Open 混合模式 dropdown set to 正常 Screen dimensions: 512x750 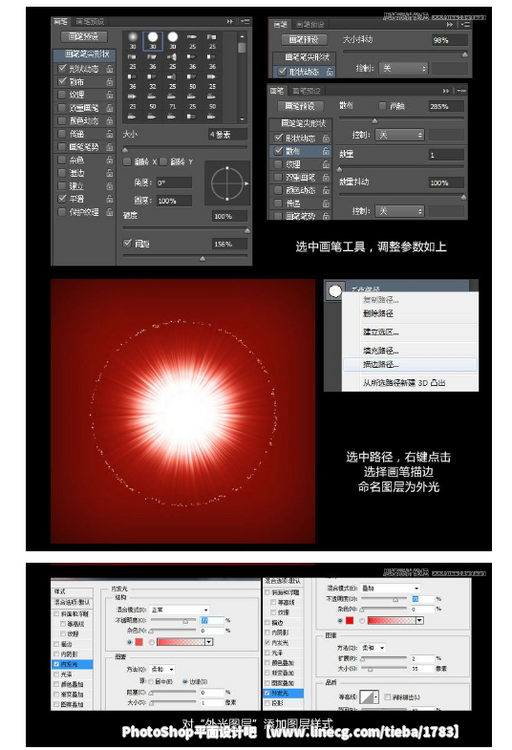[179, 610]
